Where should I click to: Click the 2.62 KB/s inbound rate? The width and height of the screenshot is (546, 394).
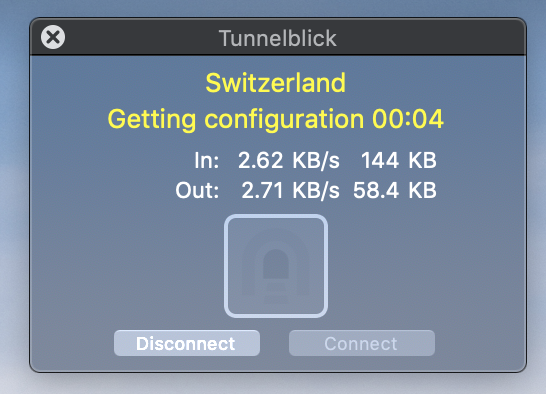click(289, 161)
